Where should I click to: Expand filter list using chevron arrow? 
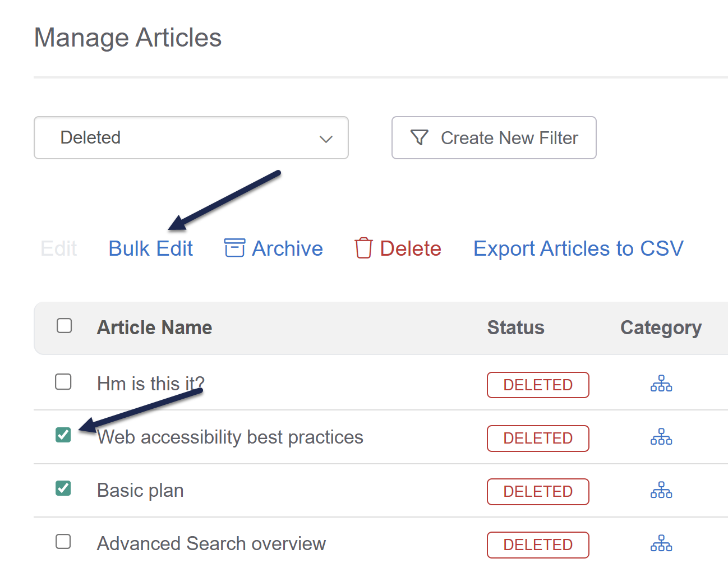[x=326, y=139]
